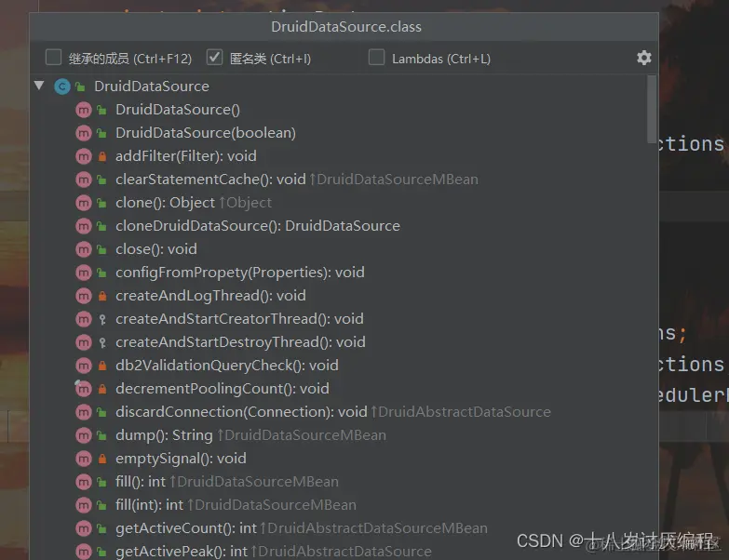This screenshot has height=560, width=729.
Task: Go to discardConnection(Connection): void
Action: [x=241, y=411]
